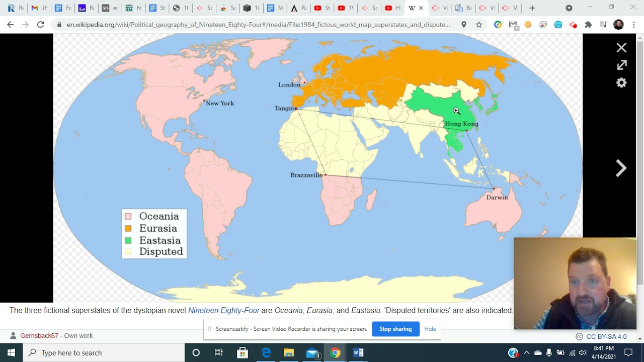Open media viewer settings gear
The image size is (644, 362).
[x=621, y=83]
